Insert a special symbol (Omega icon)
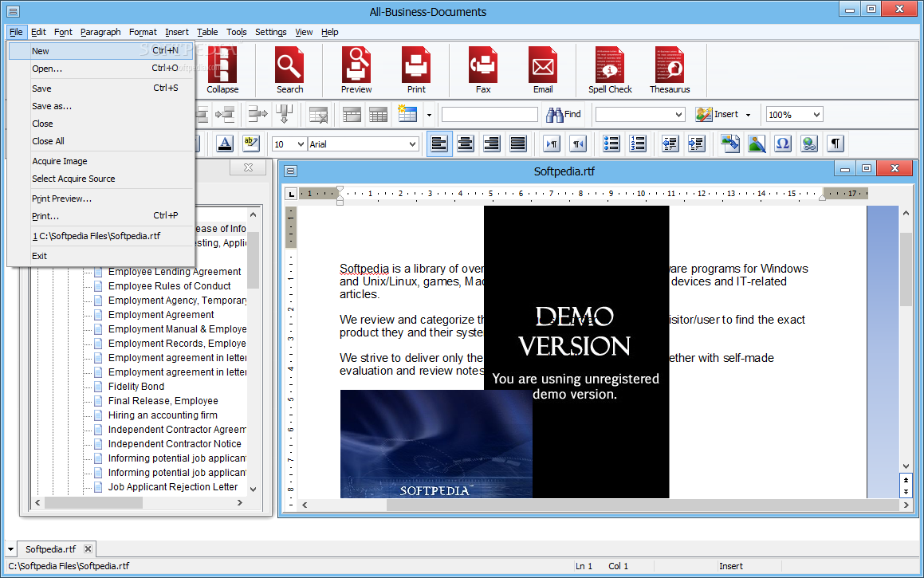924x578 pixels. click(783, 144)
